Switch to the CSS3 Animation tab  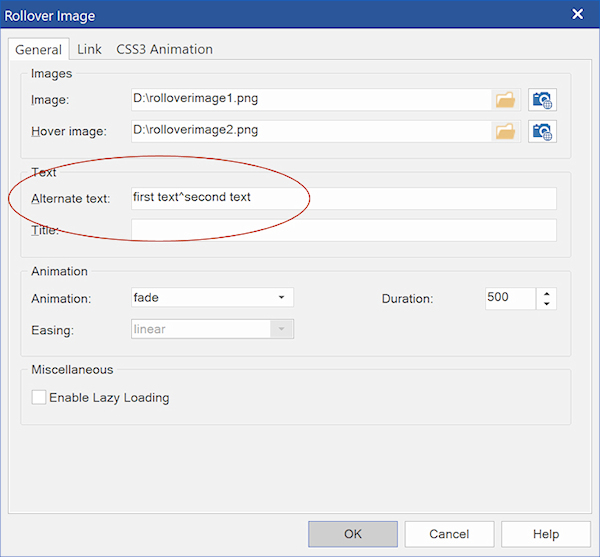164,49
